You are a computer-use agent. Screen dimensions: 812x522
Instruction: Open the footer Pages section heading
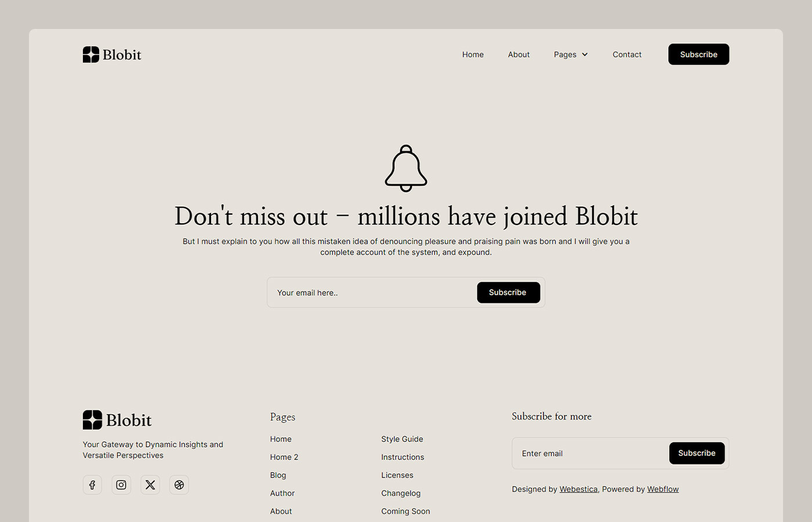(x=282, y=417)
